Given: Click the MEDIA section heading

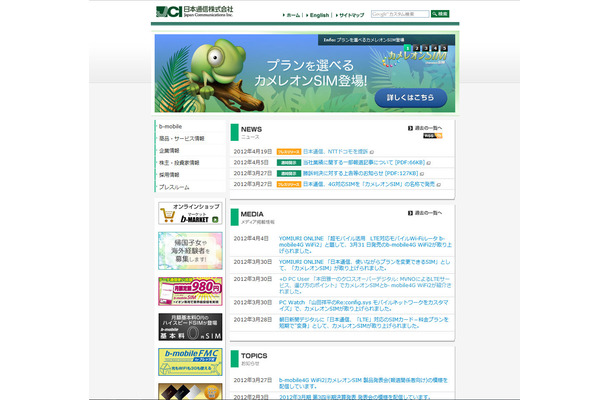Looking at the screenshot, I should coord(252,214).
